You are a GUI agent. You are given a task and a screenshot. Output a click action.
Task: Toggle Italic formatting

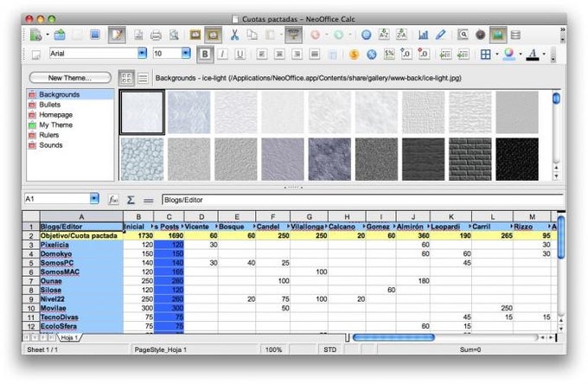[x=222, y=54]
